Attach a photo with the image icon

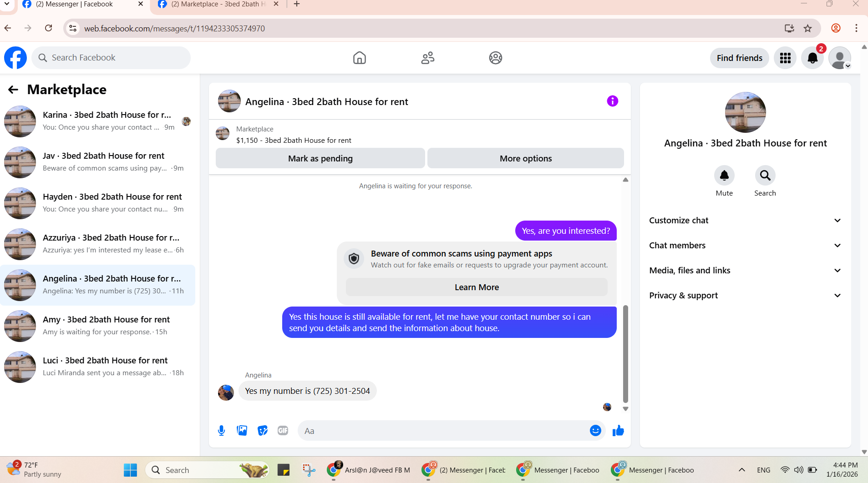tap(242, 430)
